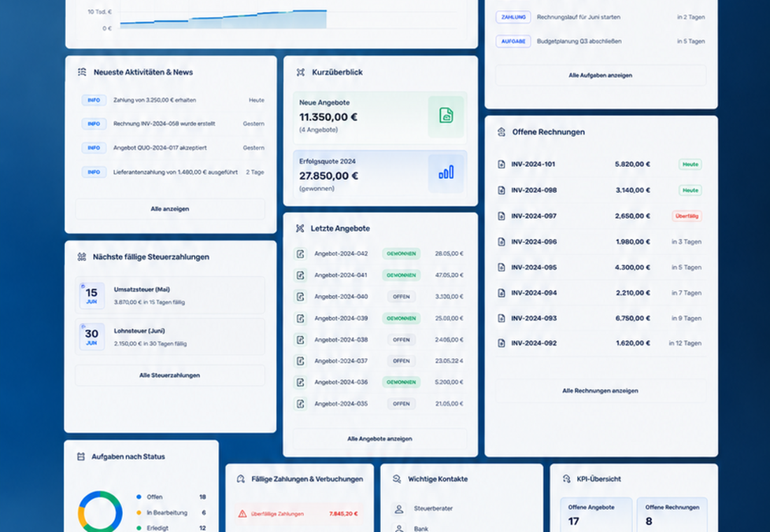770x532 pixels.
Task: Click Alle Aufgaben anzeigen button
Action: click(600, 75)
